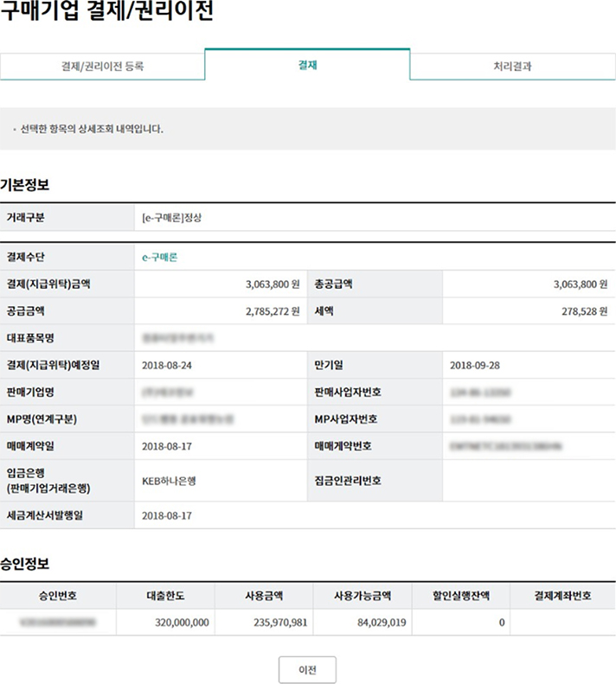Open the 처리결과 tab
The height and width of the screenshot is (684, 616).
point(512,66)
